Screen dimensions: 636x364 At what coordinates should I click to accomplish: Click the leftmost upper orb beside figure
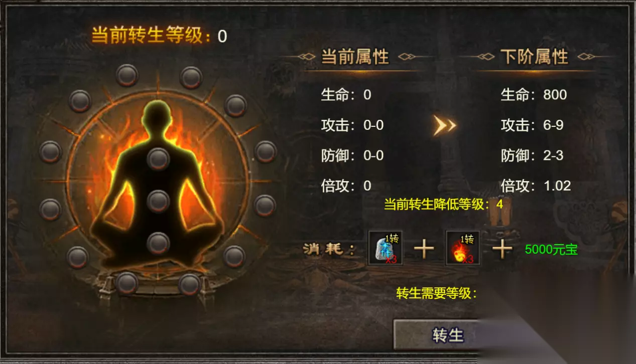tap(50, 151)
